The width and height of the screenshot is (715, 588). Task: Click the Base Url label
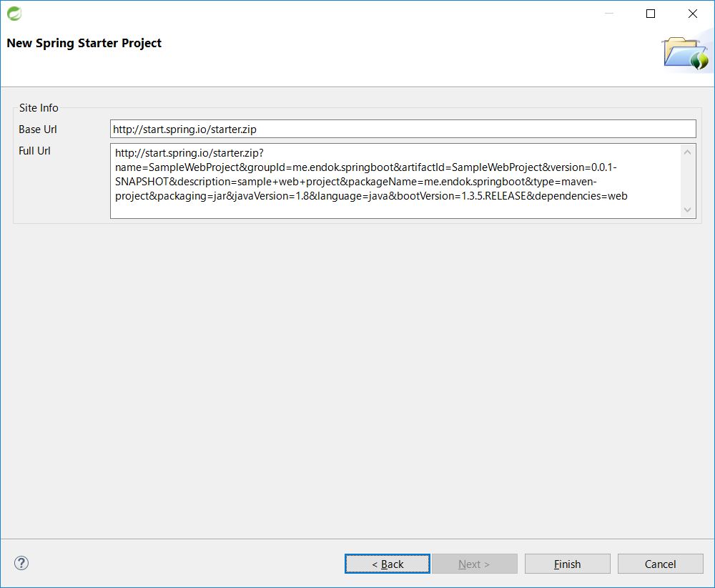[x=38, y=129]
